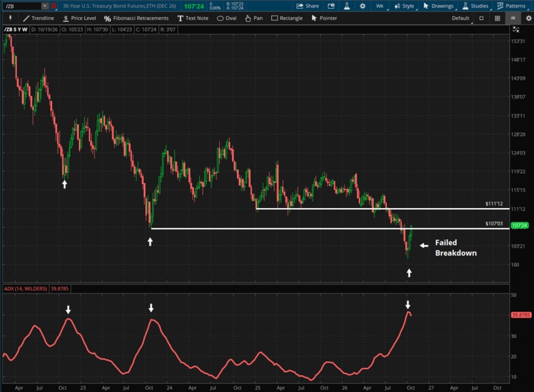
Task: Open the Drawings menu
Action: pos(439,6)
